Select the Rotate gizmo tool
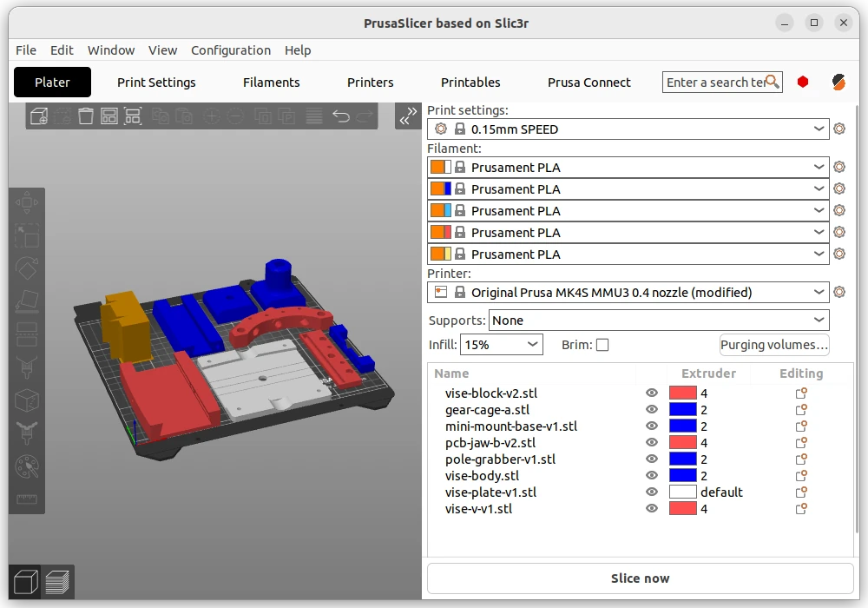 click(27, 268)
